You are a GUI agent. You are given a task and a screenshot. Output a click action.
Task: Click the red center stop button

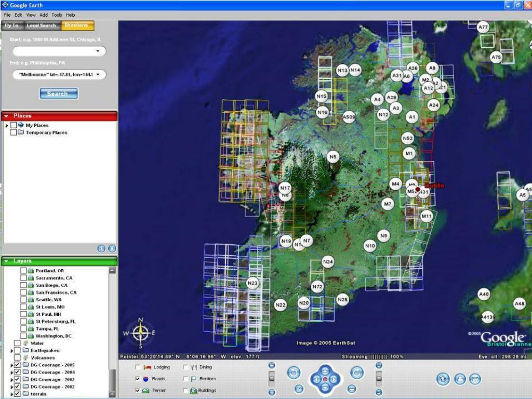click(x=325, y=379)
